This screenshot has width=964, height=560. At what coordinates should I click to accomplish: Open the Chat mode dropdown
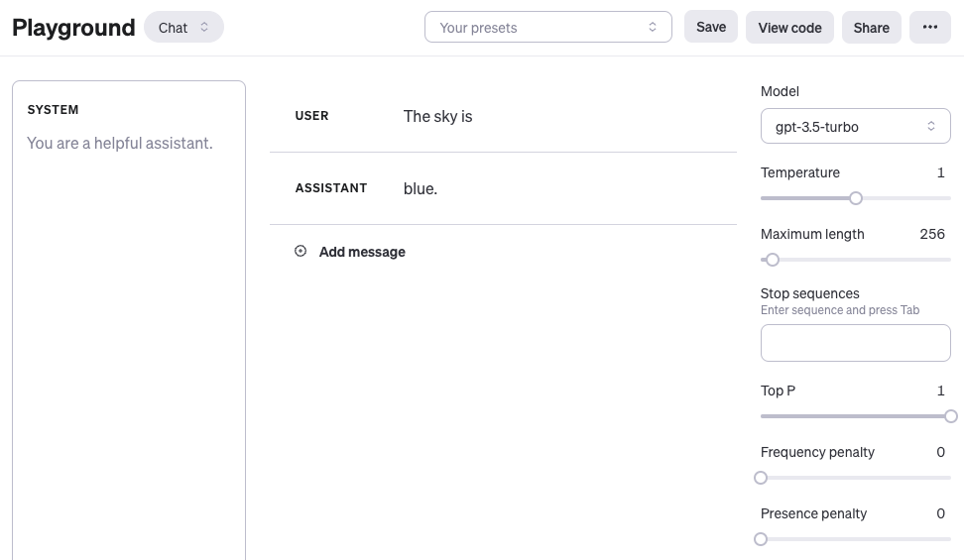[183, 28]
